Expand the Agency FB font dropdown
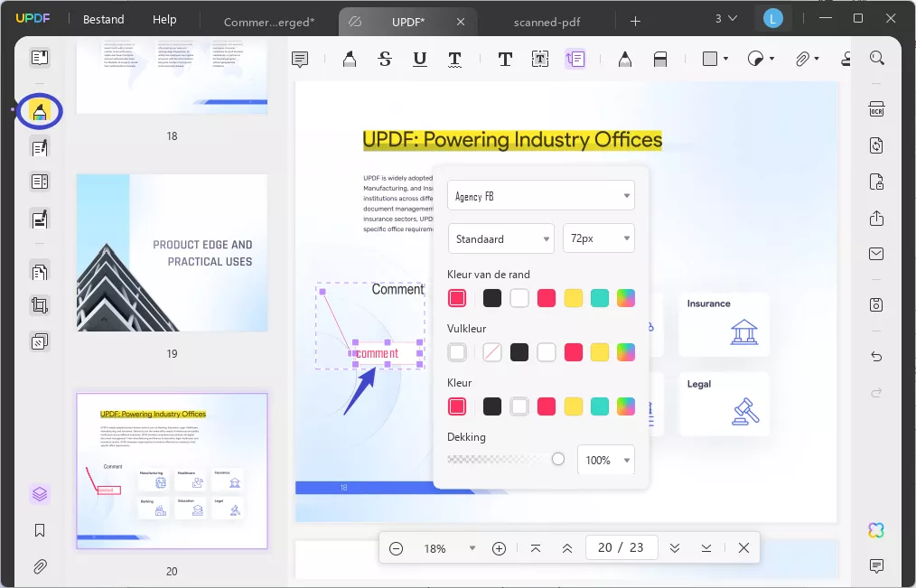Image resolution: width=916 pixels, height=588 pixels. point(541,196)
